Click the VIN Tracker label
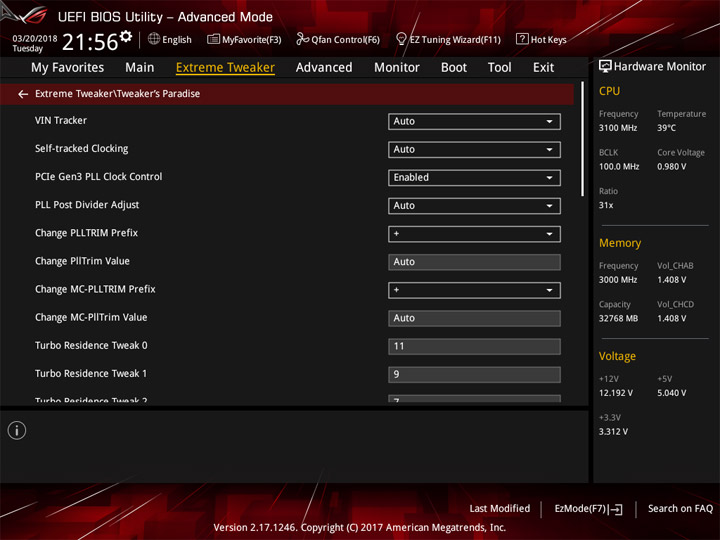This screenshot has width=720, height=540. (61, 120)
